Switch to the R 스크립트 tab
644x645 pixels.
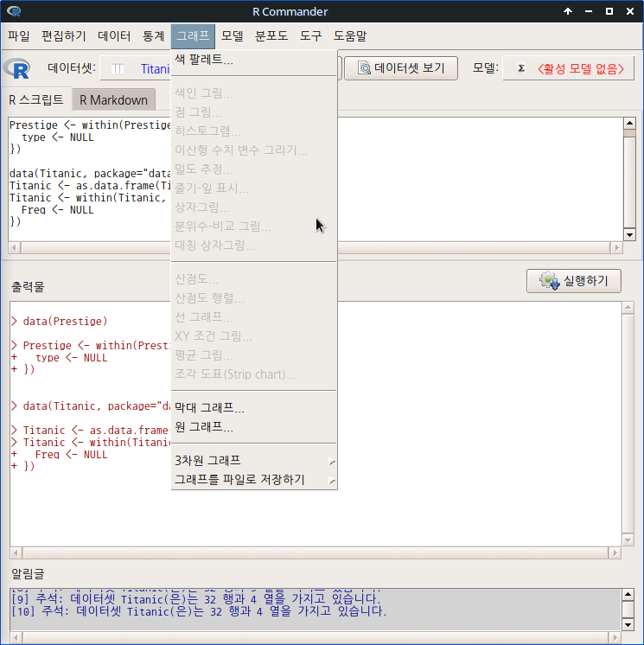36,100
